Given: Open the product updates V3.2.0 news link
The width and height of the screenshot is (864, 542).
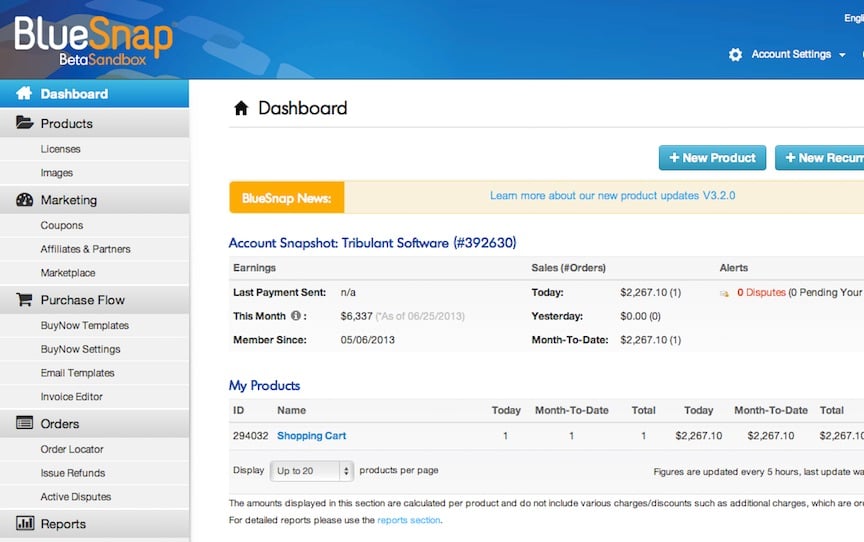Looking at the screenshot, I should [x=613, y=196].
